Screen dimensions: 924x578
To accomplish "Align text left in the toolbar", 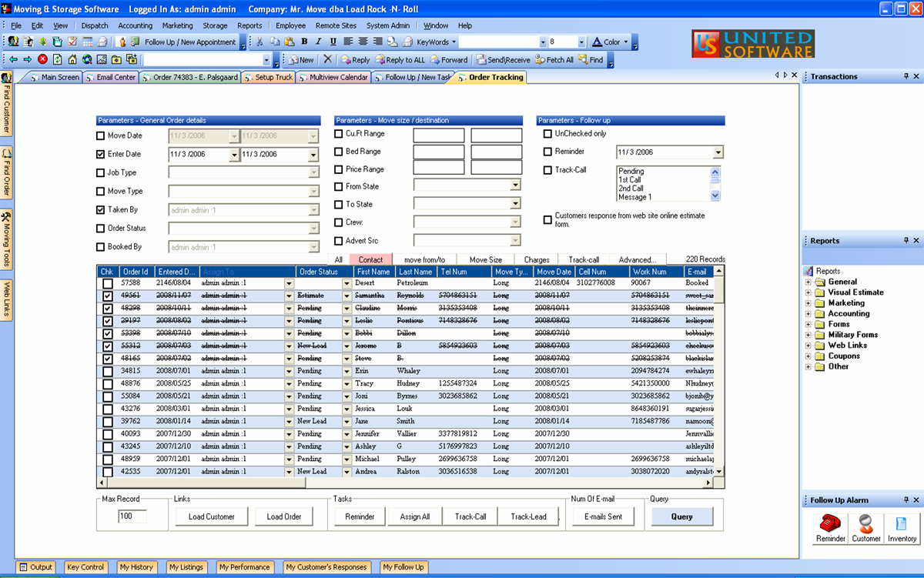I will coord(348,42).
